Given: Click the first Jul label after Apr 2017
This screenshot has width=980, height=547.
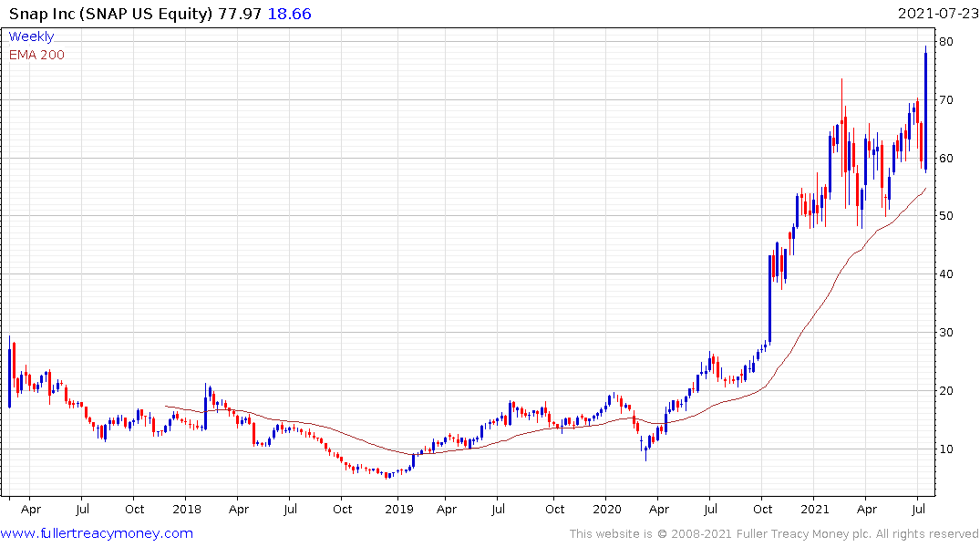Looking at the screenshot, I should (82, 509).
